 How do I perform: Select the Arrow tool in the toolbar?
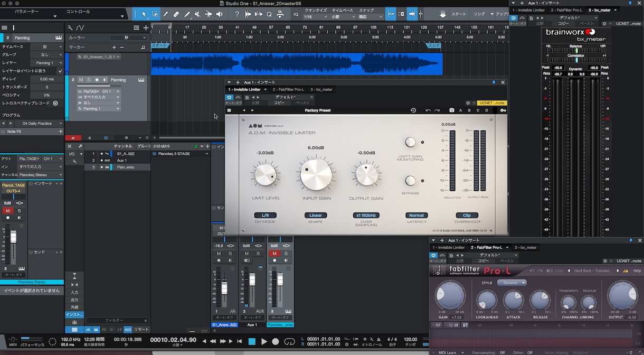point(144,14)
